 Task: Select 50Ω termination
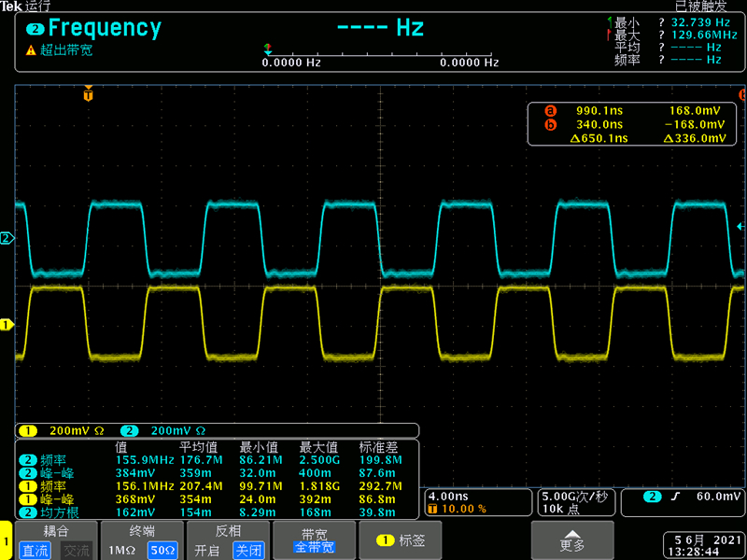point(162,550)
